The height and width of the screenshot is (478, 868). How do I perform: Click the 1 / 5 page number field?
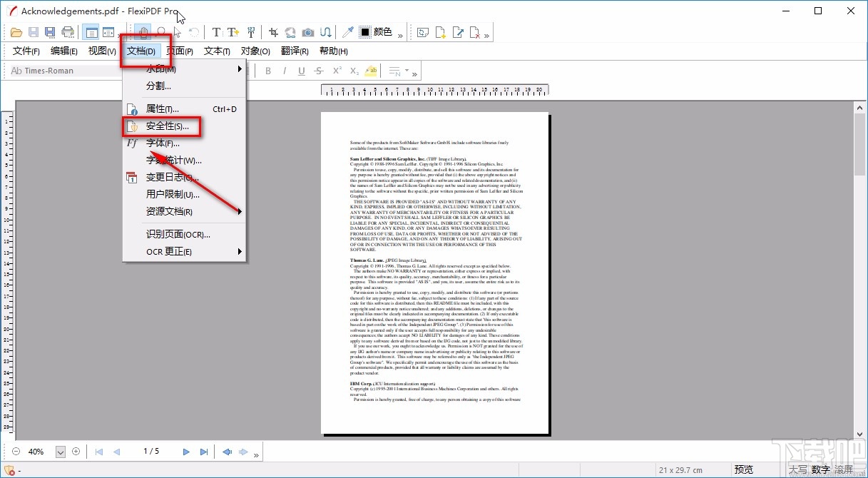tap(151, 452)
